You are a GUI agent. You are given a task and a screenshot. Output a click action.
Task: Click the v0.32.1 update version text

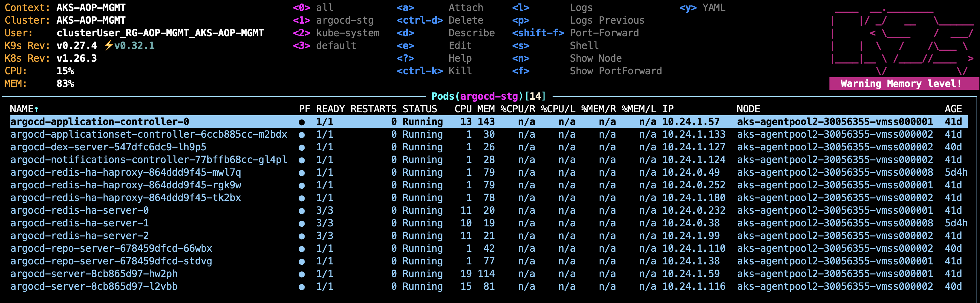click(x=134, y=46)
